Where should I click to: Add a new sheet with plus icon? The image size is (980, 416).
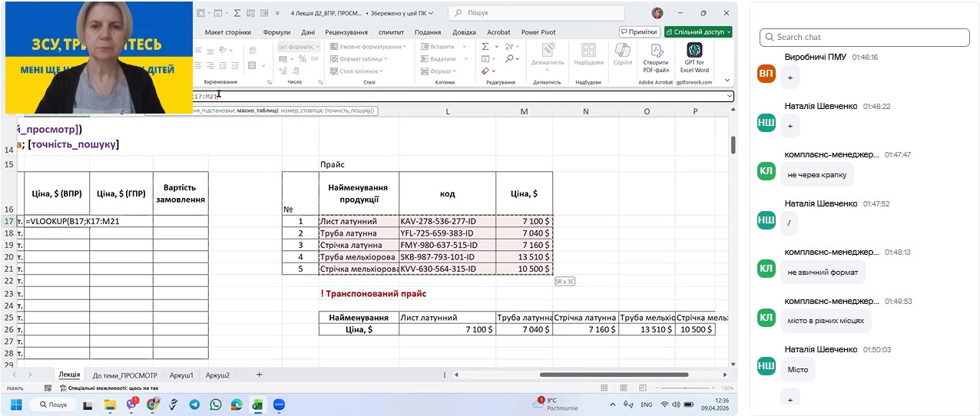[x=259, y=375]
